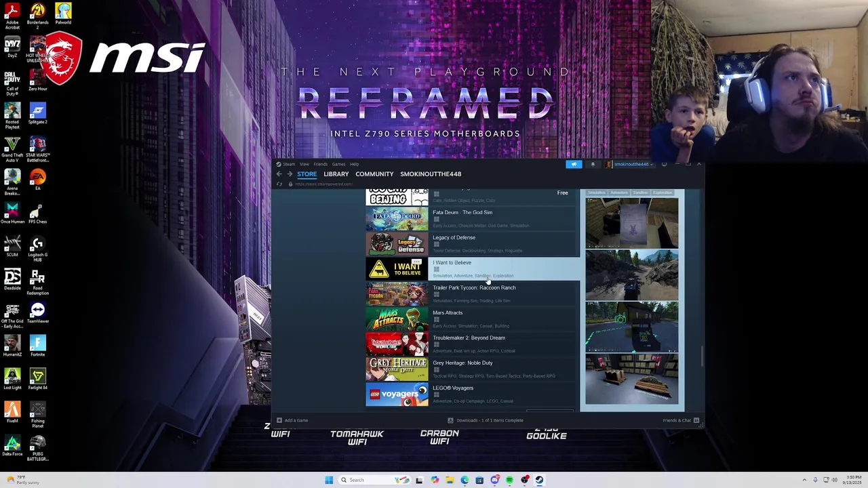Screen dimensions: 868x488
Task: Open Fata Deum - The God Sim
Action: pyautogui.click(x=473, y=219)
